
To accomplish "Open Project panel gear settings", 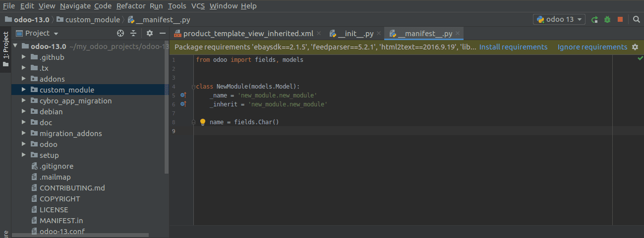I will (150, 33).
